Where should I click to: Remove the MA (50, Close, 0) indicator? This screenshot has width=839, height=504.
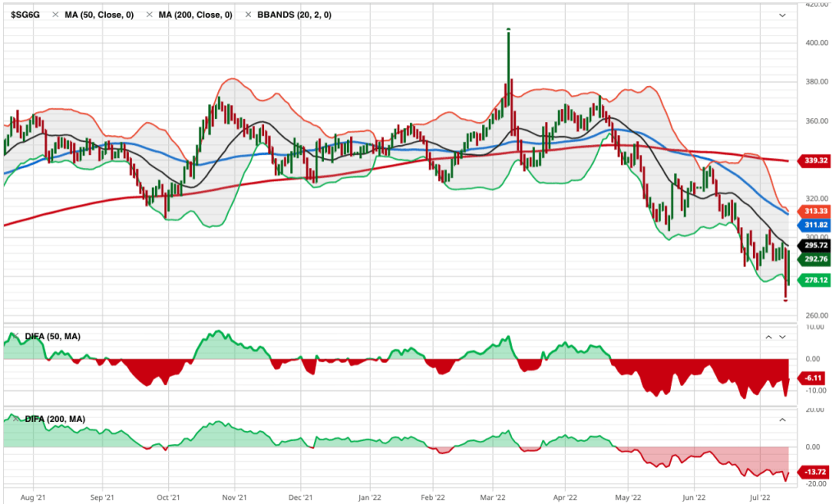tap(55, 15)
